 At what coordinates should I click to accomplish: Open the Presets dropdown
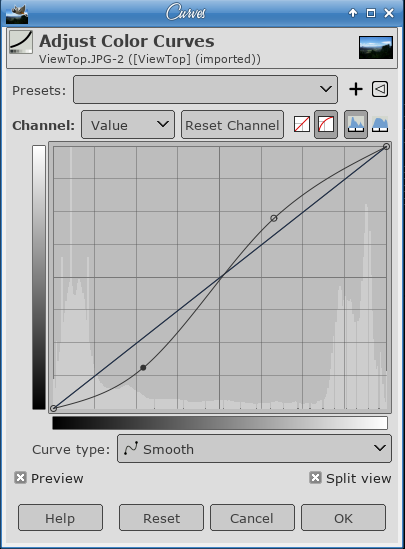205,90
